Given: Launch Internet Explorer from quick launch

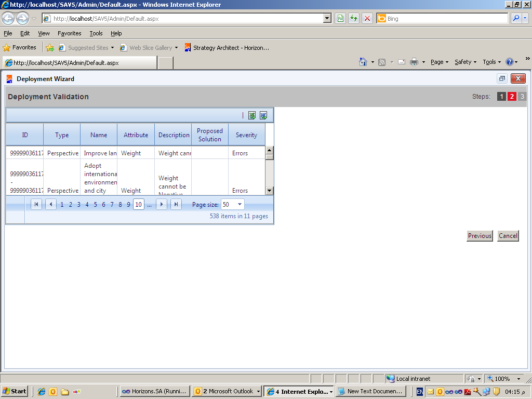Looking at the screenshot, I should coord(42,392).
